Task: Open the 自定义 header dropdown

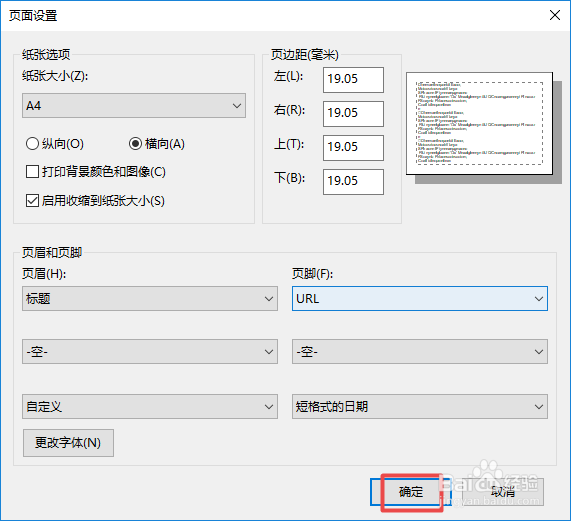Action: pos(150,406)
